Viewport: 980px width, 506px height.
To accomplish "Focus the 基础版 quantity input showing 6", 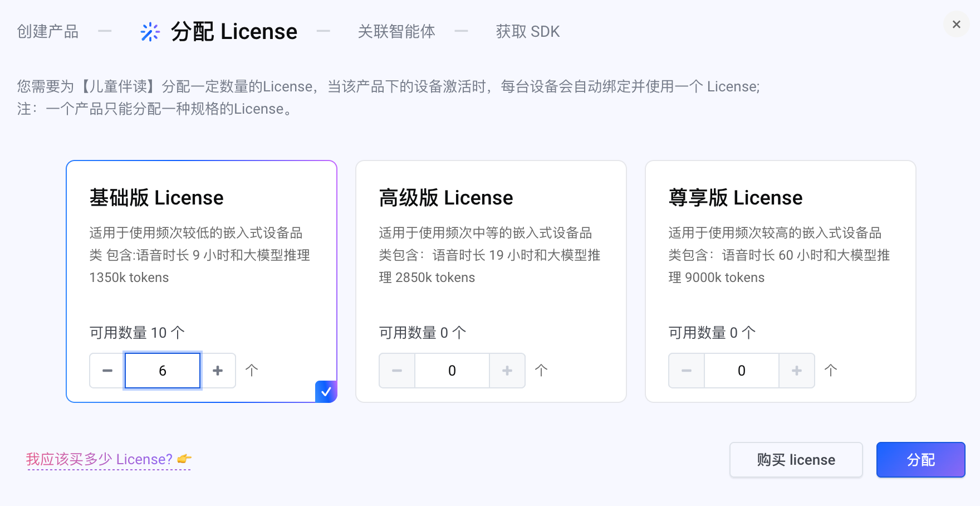I will tap(163, 371).
